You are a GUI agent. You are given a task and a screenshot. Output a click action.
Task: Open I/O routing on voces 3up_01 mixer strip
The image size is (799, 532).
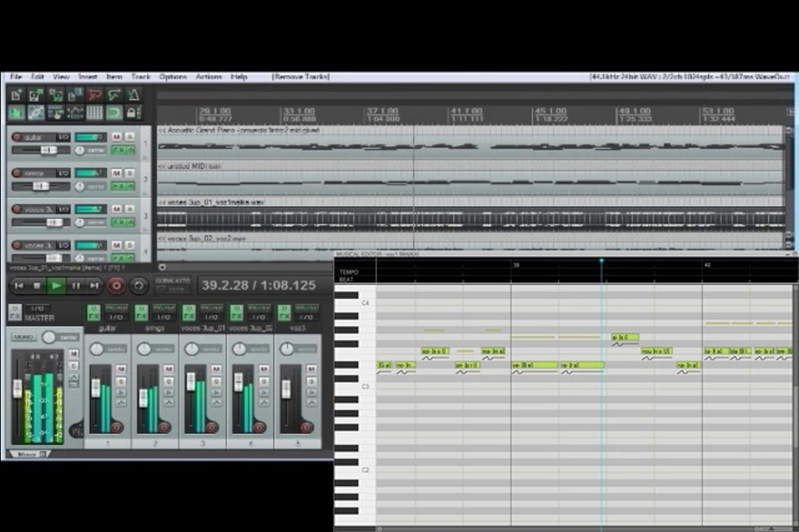(x=211, y=317)
